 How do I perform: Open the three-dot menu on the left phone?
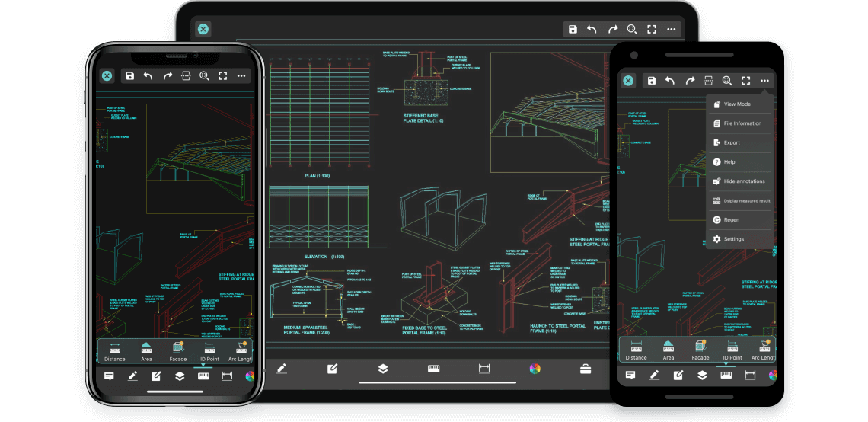[x=241, y=76]
